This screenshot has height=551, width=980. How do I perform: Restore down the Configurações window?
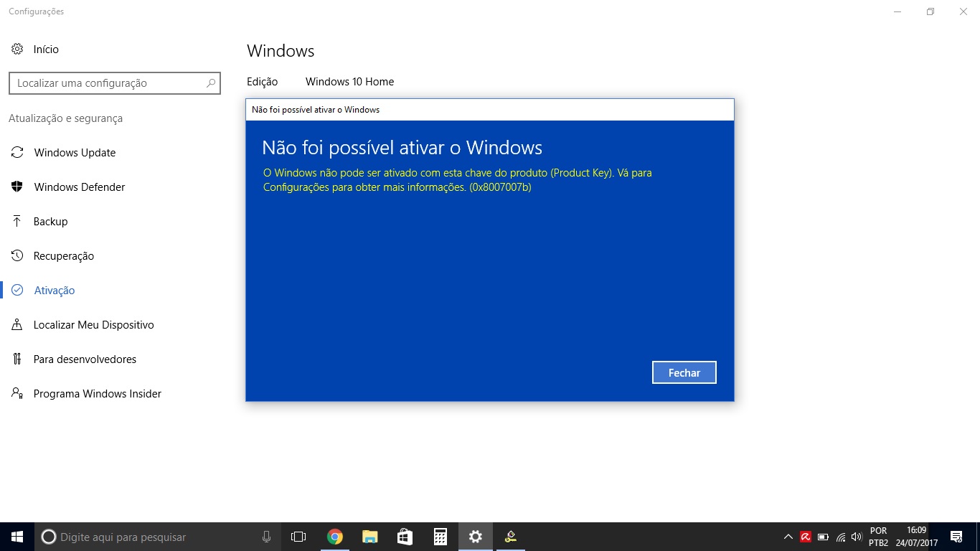tap(930, 11)
